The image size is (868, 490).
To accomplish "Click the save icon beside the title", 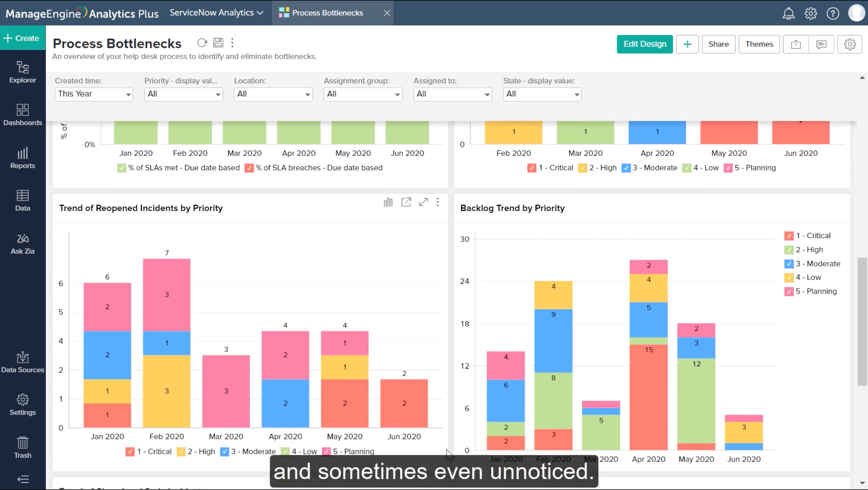I will (218, 43).
